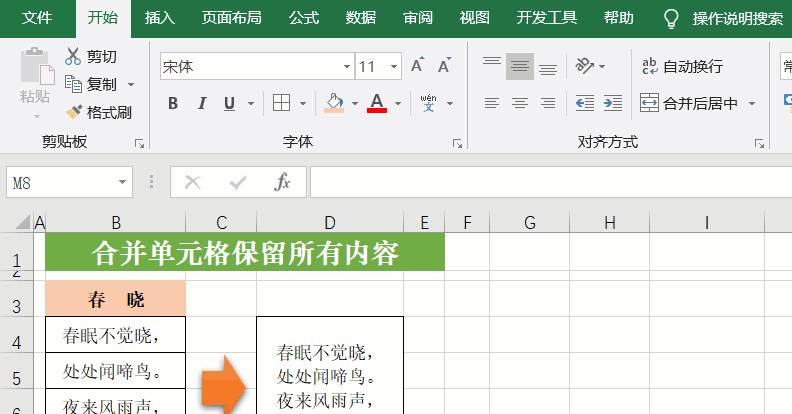
Task: Click the insert function fx button
Action: (282, 182)
